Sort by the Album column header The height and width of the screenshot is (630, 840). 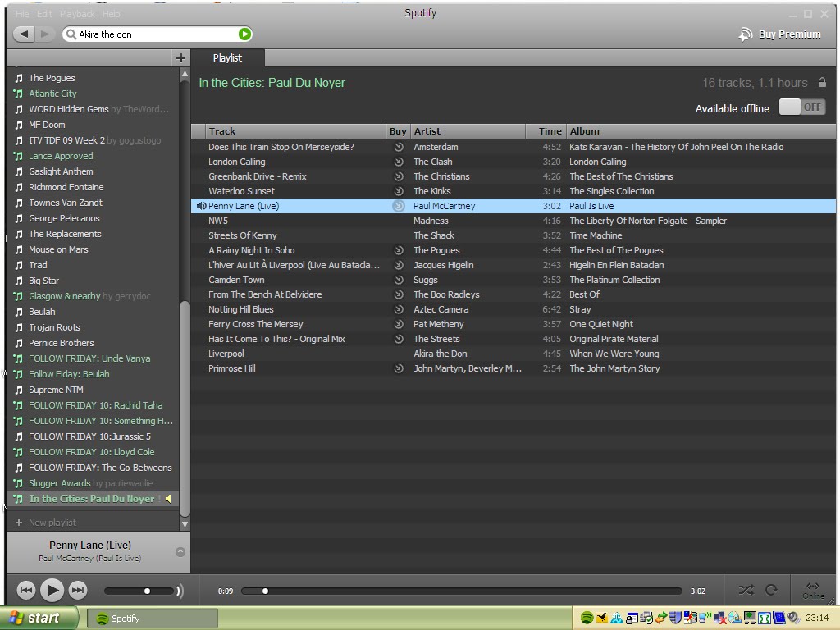point(701,131)
